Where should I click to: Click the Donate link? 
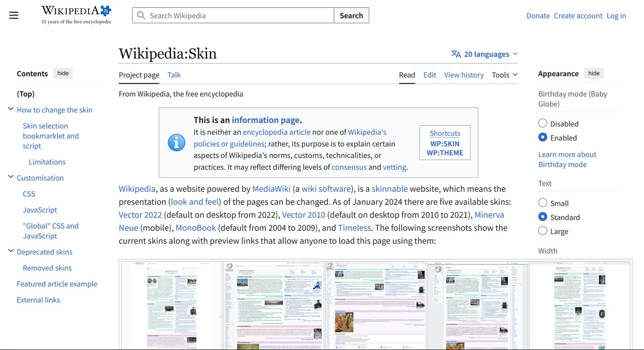click(x=538, y=16)
